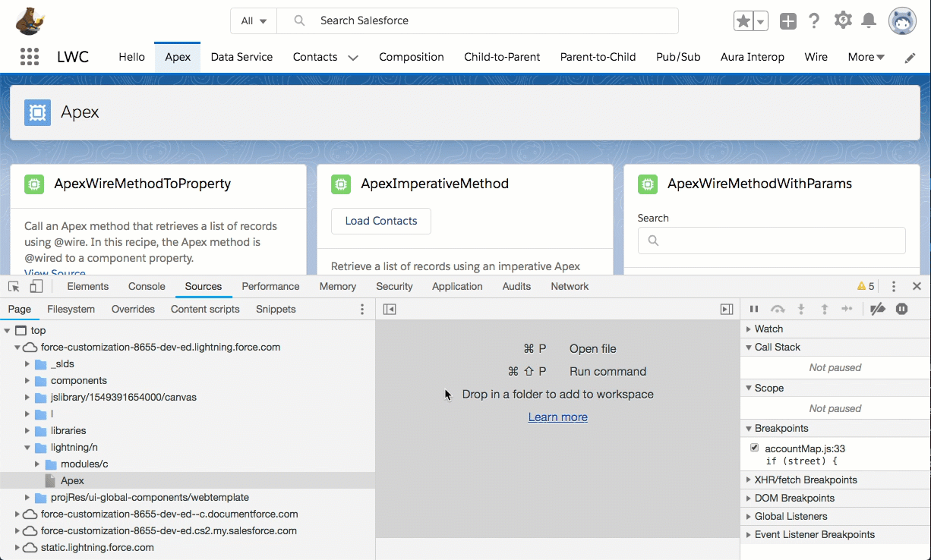Image resolution: width=931 pixels, height=560 pixels.
Task: Open the Help question mark icon
Action: click(x=814, y=21)
